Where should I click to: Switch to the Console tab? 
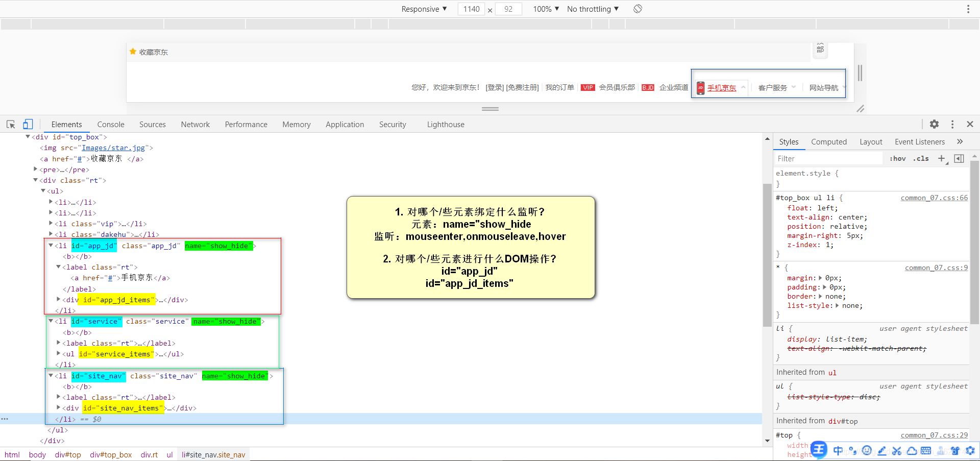111,125
